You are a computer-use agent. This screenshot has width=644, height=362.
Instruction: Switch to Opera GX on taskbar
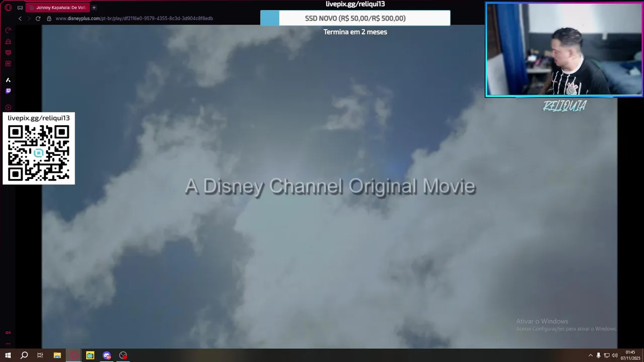pyautogui.click(x=74, y=355)
